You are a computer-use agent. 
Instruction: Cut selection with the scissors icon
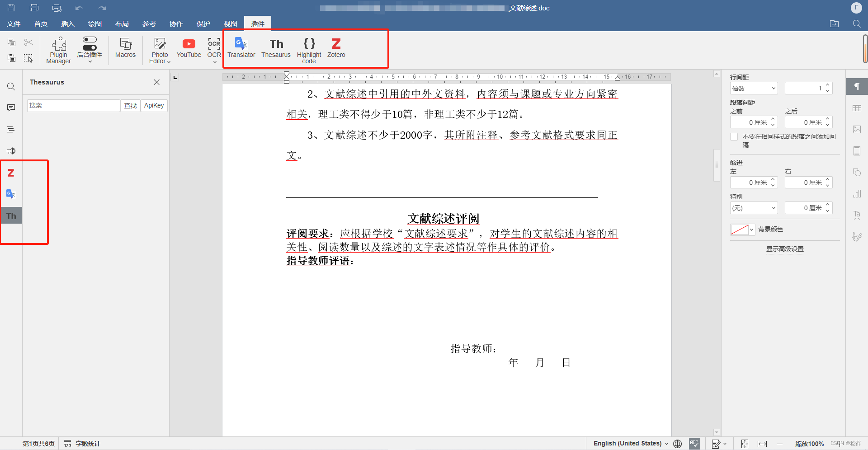pyautogui.click(x=28, y=42)
